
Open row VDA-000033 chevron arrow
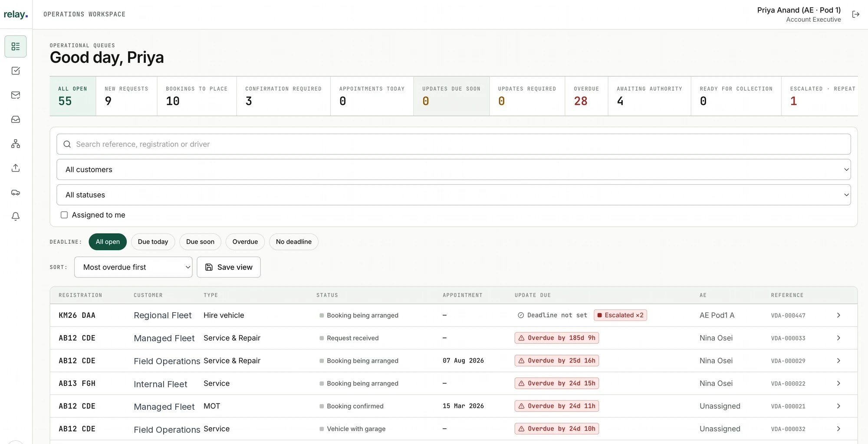coord(838,338)
